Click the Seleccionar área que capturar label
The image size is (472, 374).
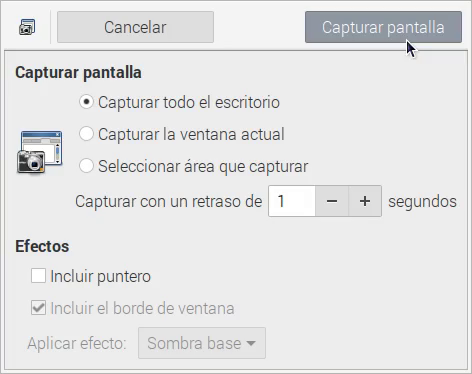pyautogui.click(x=203, y=166)
